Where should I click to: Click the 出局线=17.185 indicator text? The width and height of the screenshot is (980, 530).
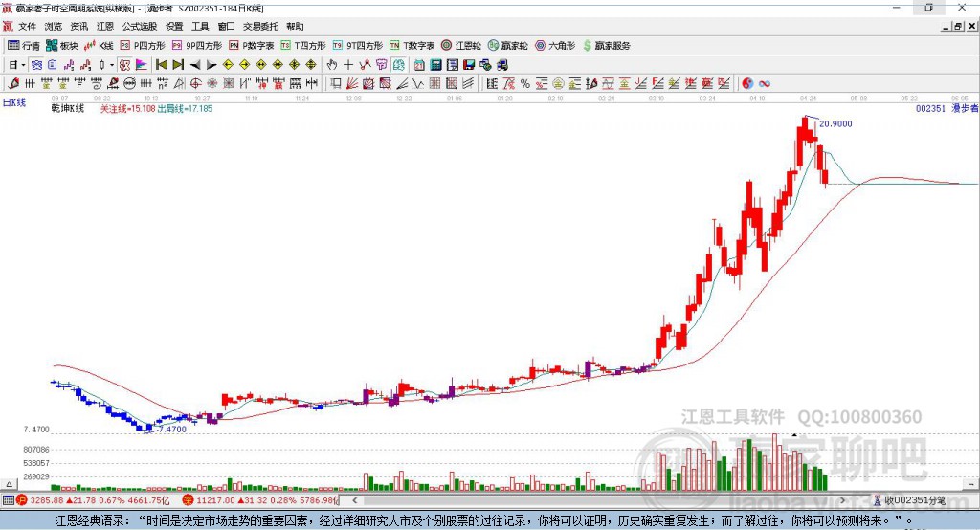point(185,108)
